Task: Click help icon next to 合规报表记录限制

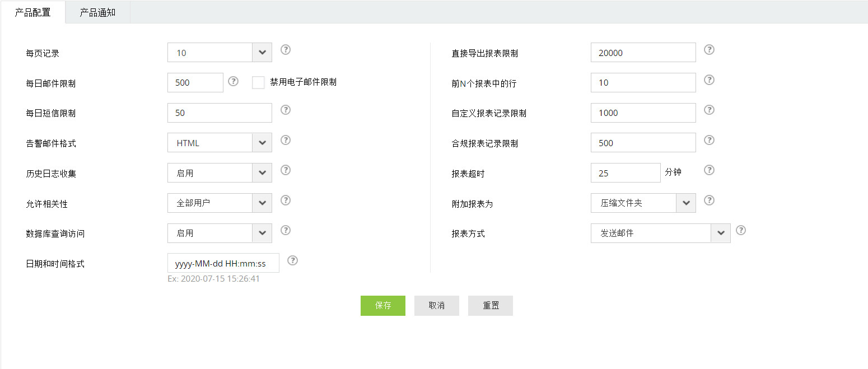Action: (x=709, y=140)
